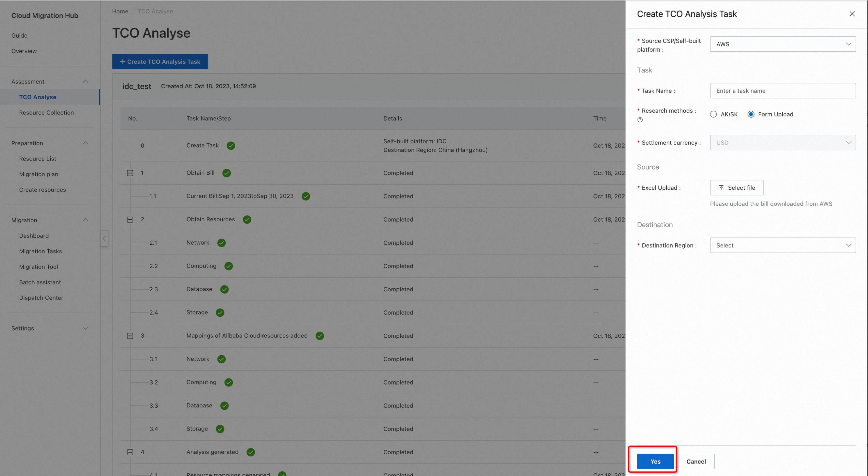This screenshot has height=476, width=868.
Task: Click the help icon under Research methods
Action: pyautogui.click(x=640, y=120)
